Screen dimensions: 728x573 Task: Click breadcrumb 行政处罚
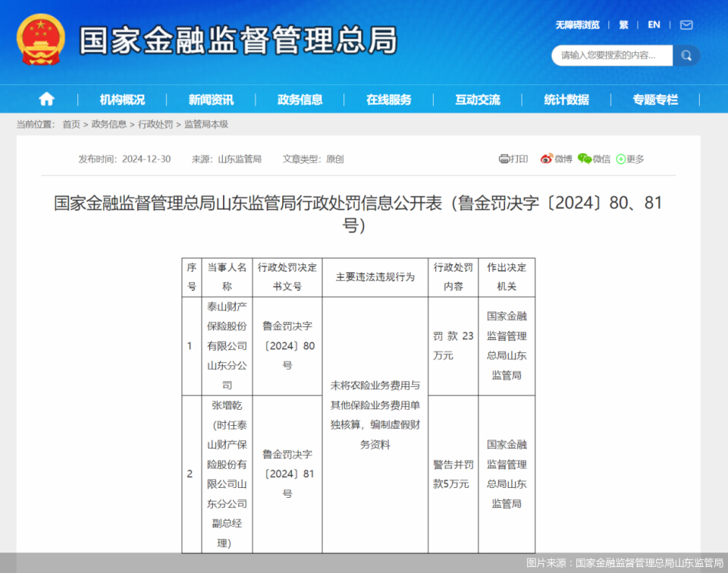(155, 124)
